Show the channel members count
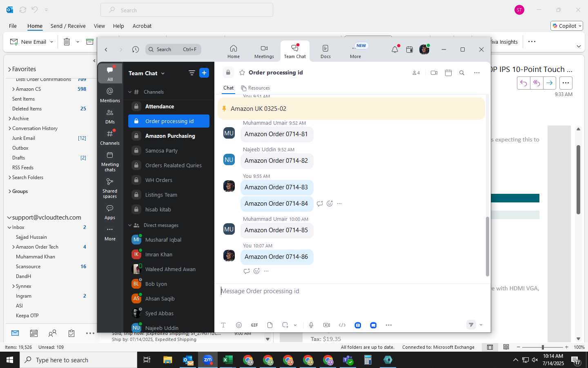The width and height of the screenshot is (588, 368). tap(416, 73)
